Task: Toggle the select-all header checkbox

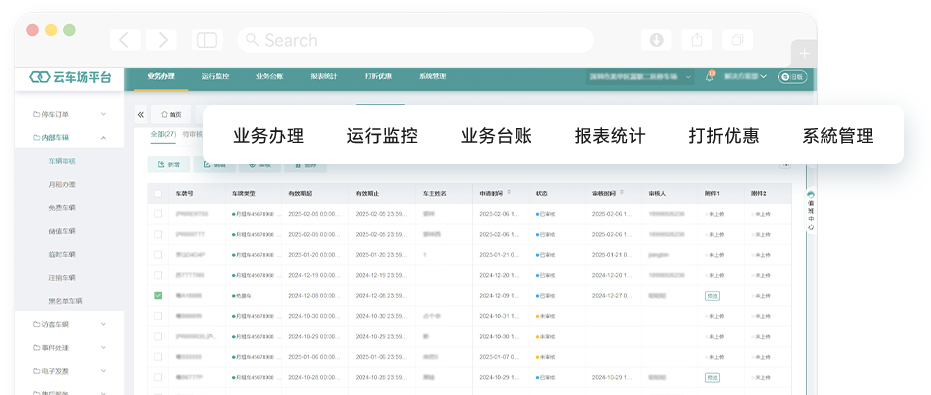Action: click(158, 194)
